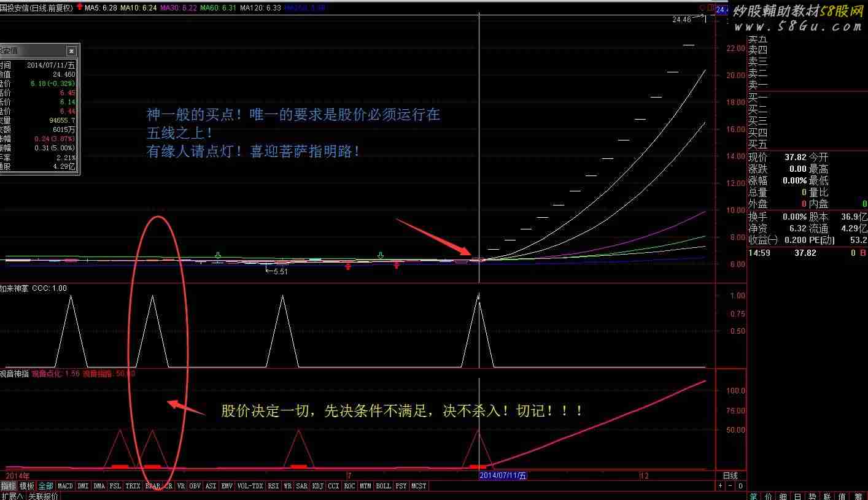This screenshot has height=500, width=868.
Task: Switch to the WR indicator
Action: point(288,486)
